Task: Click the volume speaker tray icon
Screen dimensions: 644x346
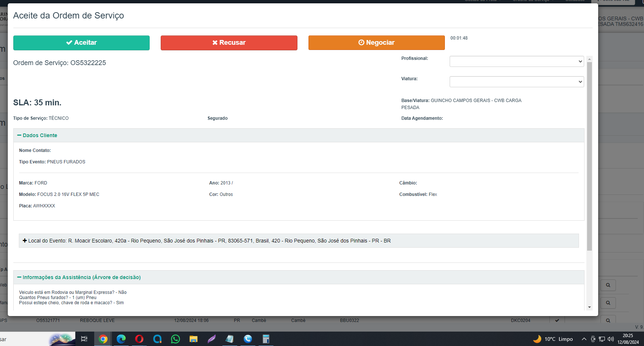Action: [x=610, y=339]
